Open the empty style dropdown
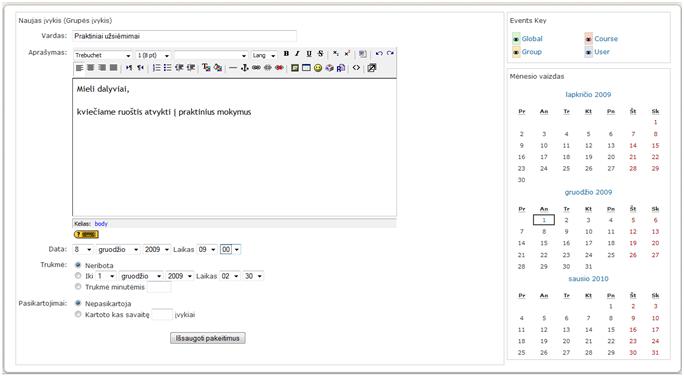 [x=211, y=55]
